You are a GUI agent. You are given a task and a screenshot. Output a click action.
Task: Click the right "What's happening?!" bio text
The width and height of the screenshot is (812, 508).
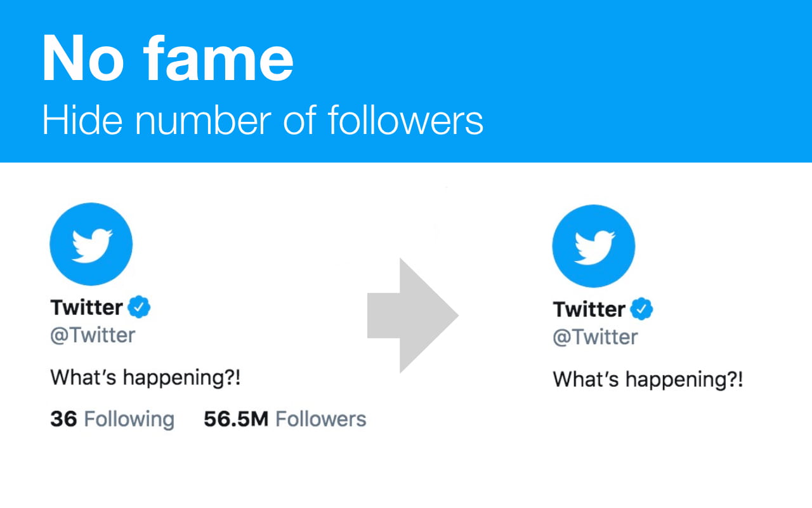648,380
